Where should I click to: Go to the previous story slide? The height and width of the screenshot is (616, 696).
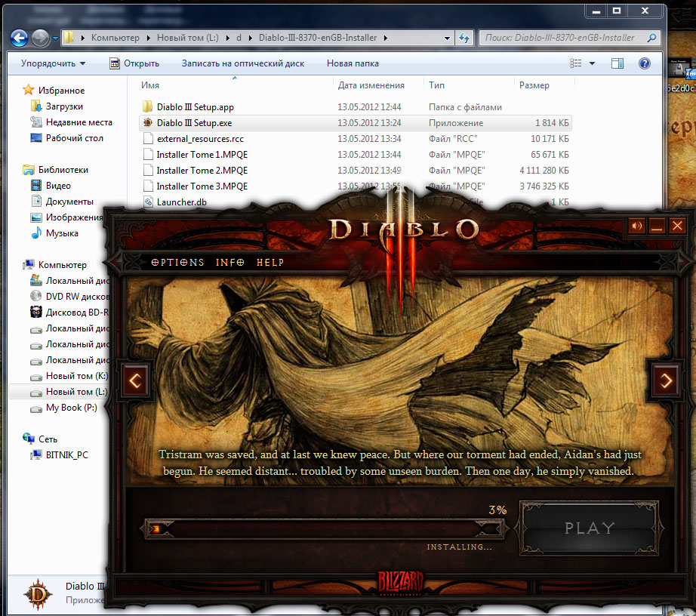click(136, 380)
